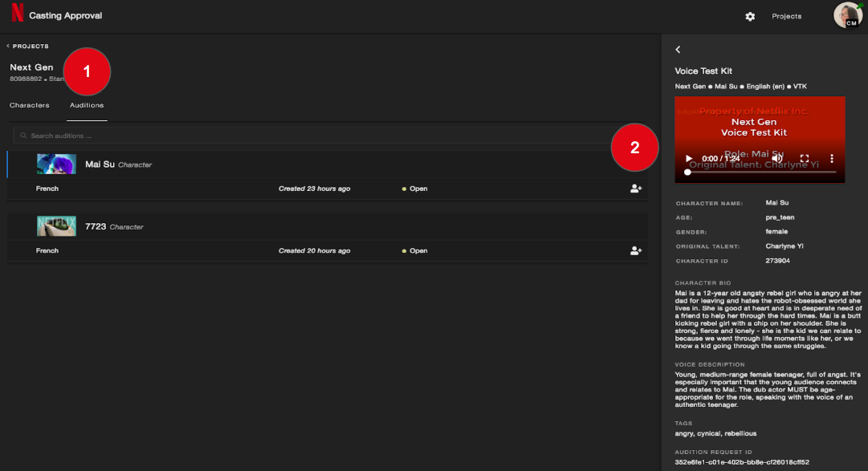Click the audition request ID value
868x471 pixels.
[742, 462]
